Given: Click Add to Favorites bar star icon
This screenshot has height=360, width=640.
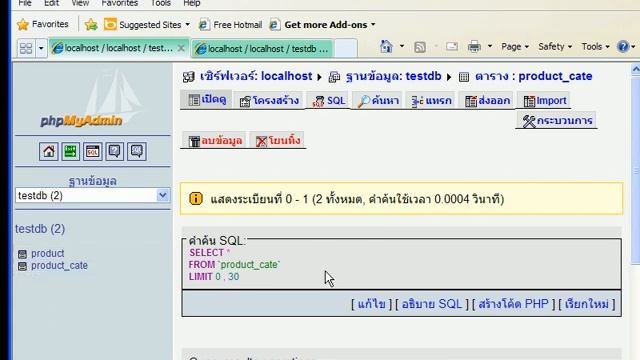Looking at the screenshot, I should pos(91,24).
